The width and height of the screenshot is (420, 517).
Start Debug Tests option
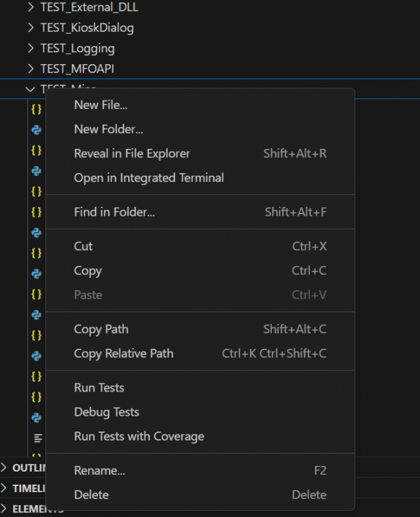pos(107,412)
